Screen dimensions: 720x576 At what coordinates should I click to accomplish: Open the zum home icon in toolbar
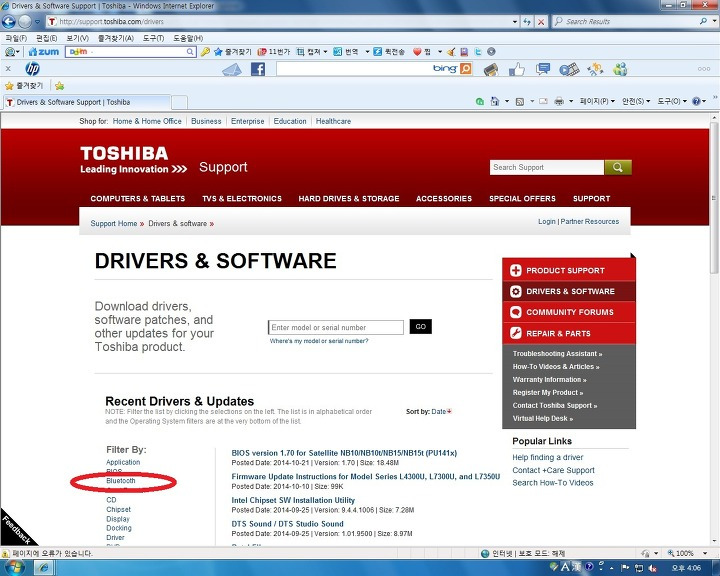pyautogui.click(x=44, y=52)
